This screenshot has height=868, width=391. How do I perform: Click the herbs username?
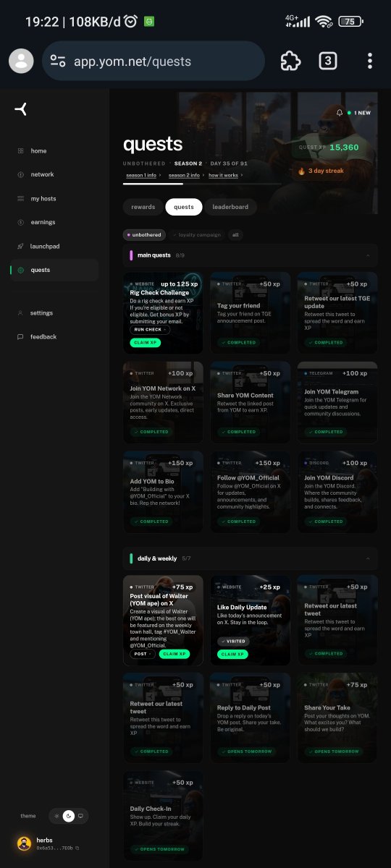[45, 840]
